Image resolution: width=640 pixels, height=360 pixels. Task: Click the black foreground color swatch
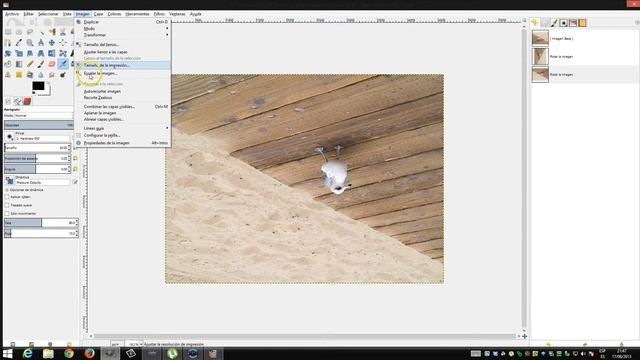point(38,86)
